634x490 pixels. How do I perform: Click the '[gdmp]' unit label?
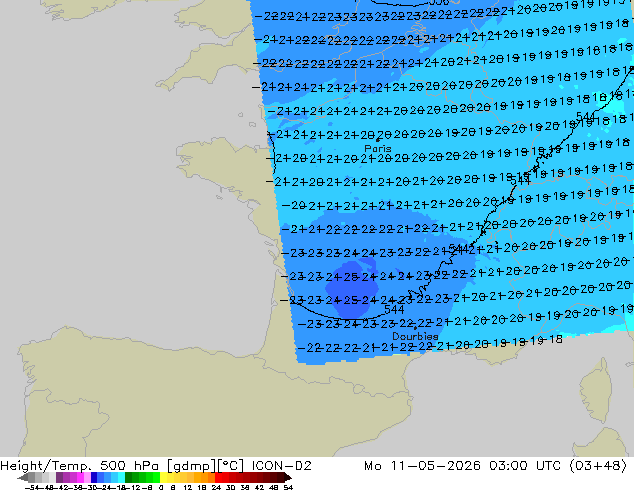[x=191, y=466]
